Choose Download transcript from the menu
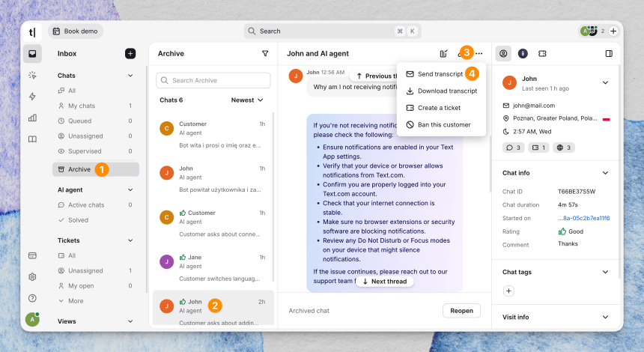The width and height of the screenshot is (644, 352). [x=442, y=91]
